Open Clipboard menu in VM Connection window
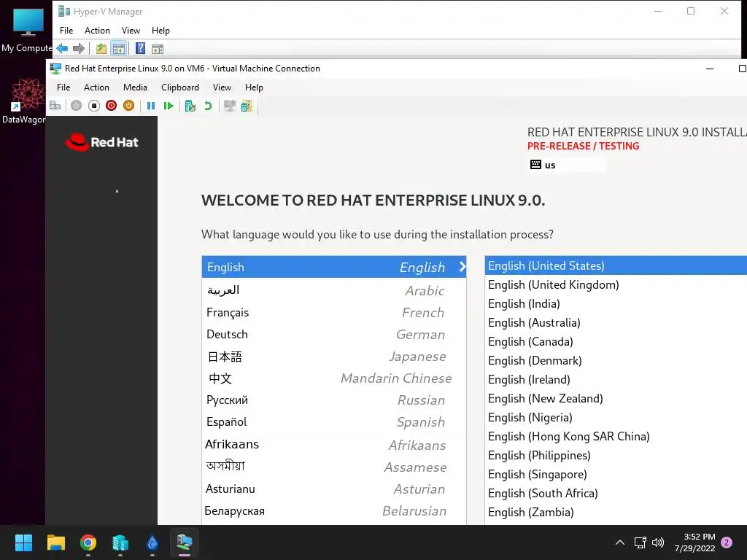747x560 pixels. coord(180,87)
